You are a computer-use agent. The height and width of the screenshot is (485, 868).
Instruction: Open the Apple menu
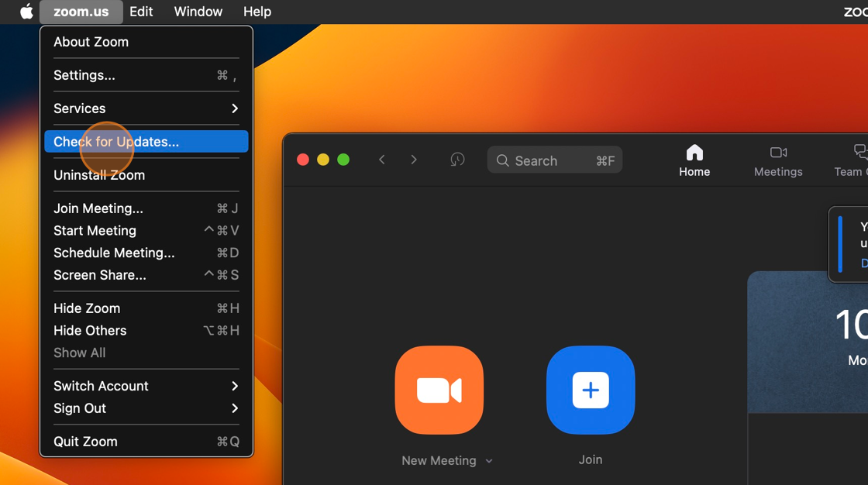(26, 11)
